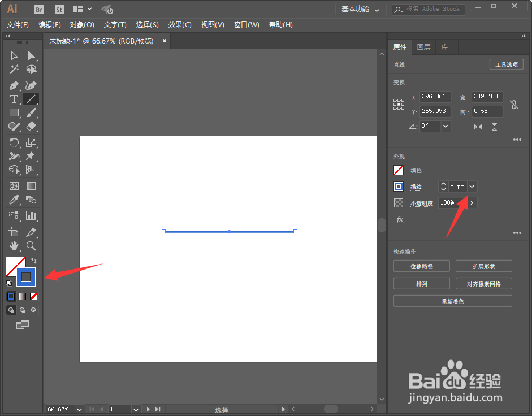Select the Lasso tool
The width and height of the screenshot is (532, 416).
pos(31,69)
